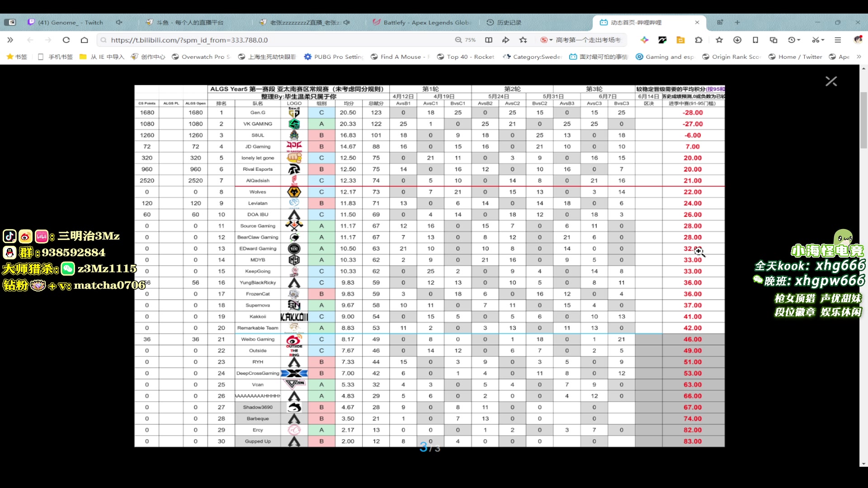The width and height of the screenshot is (868, 488).
Task: Open the Home / Twitter bookmark
Action: click(795, 56)
